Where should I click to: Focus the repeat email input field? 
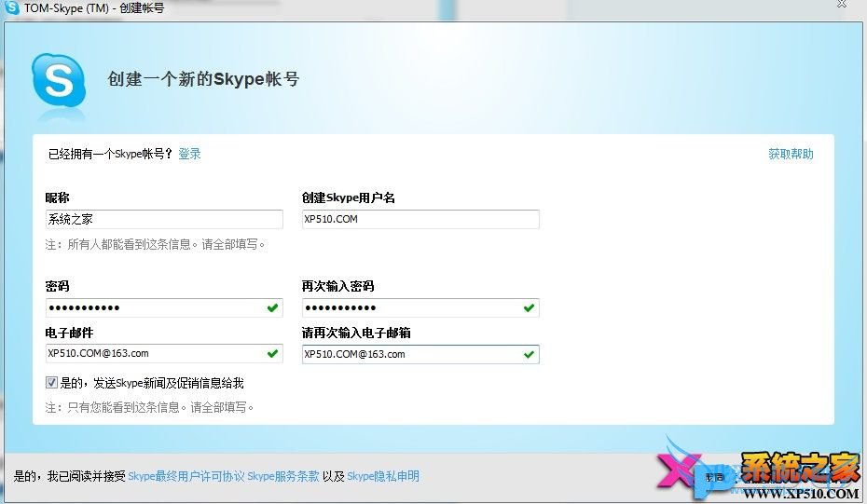point(420,354)
